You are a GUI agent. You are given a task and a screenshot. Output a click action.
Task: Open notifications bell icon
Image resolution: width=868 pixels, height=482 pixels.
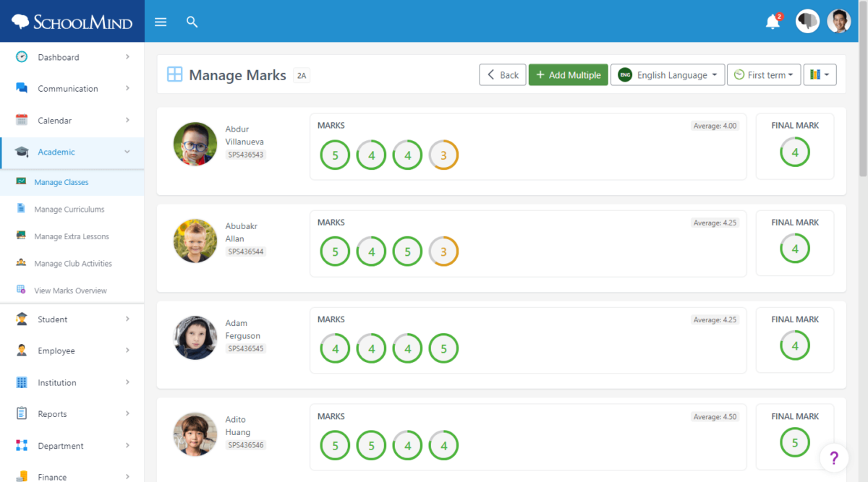[773, 22]
